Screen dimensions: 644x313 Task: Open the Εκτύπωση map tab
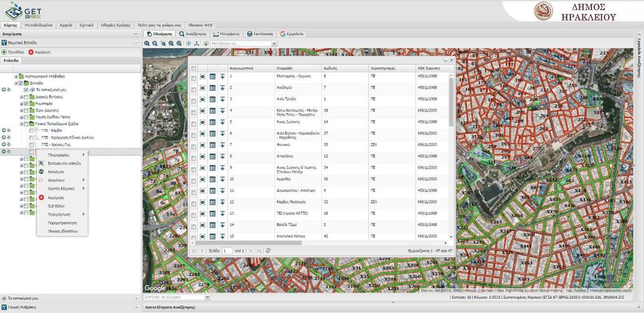click(x=260, y=34)
